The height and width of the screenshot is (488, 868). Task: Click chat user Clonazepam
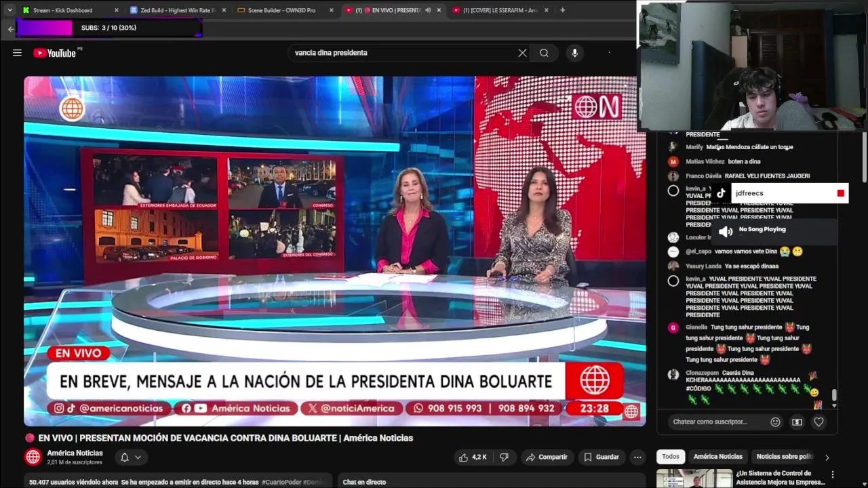point(702,373)
